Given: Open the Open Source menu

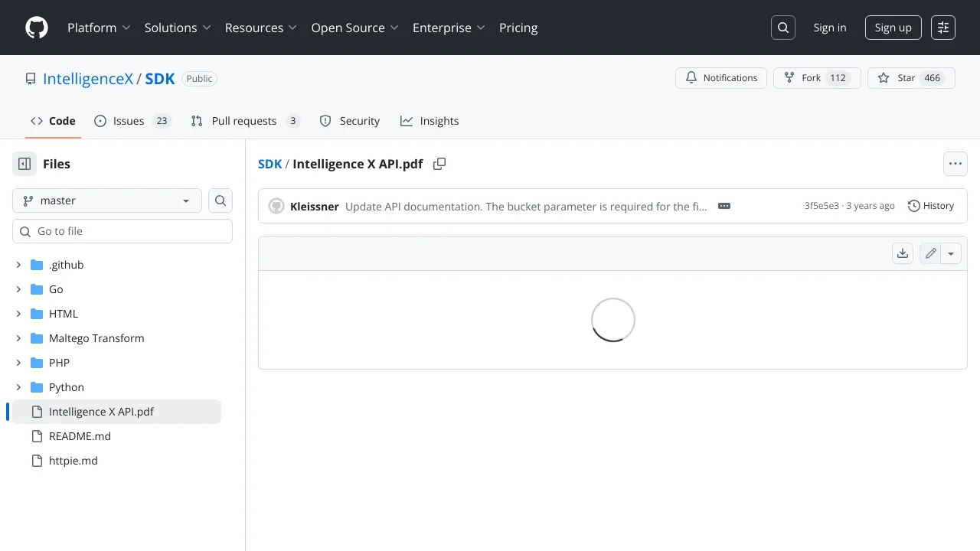Looking at the screenshot, I should (x=355, y=28).
